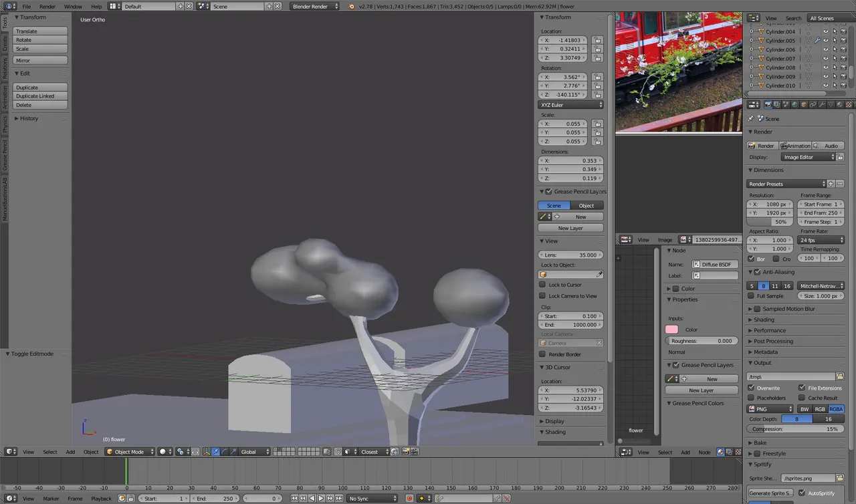Click the Compression 15% slider
The width and height of the screenshot is (856, 504).
(x=796, y=429)
